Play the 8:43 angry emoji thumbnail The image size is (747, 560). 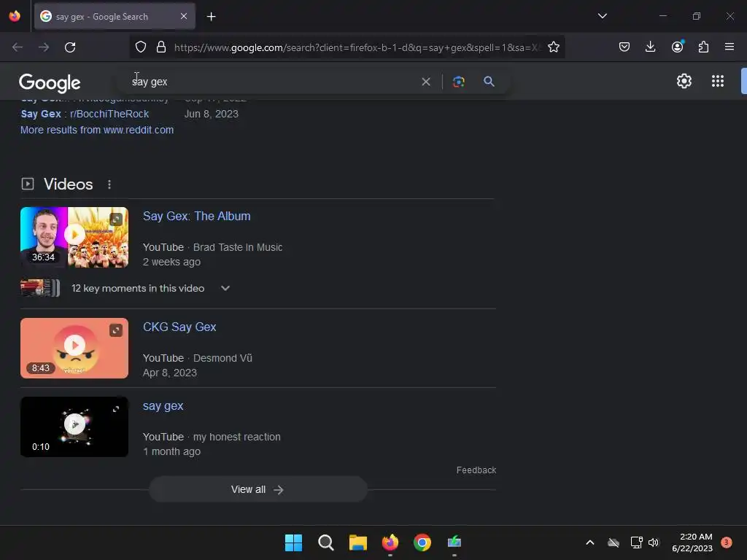[74, 348]
